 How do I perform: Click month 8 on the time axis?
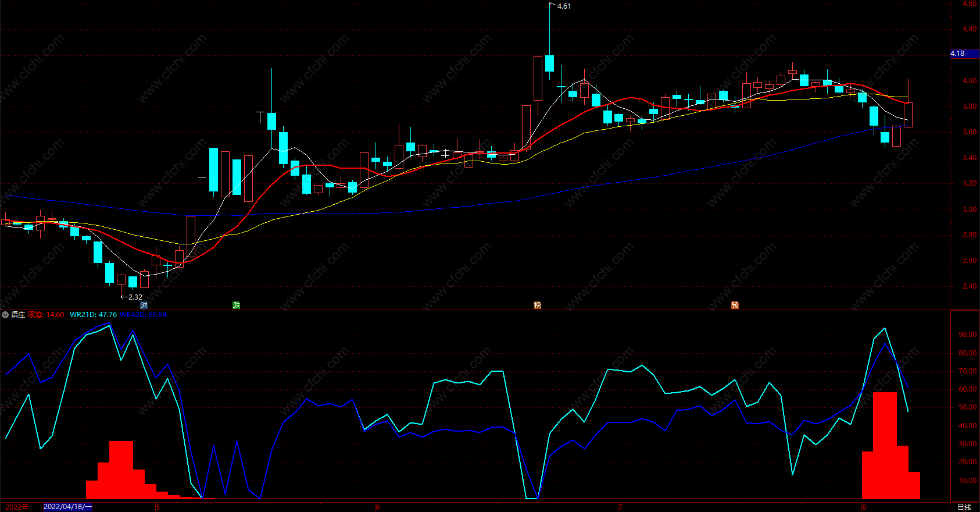click(864, 507)
